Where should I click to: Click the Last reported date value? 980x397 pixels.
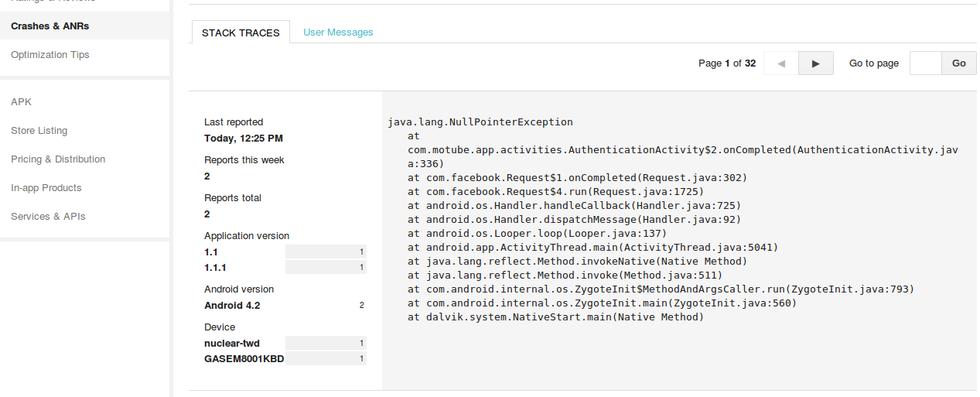[244, 139]
